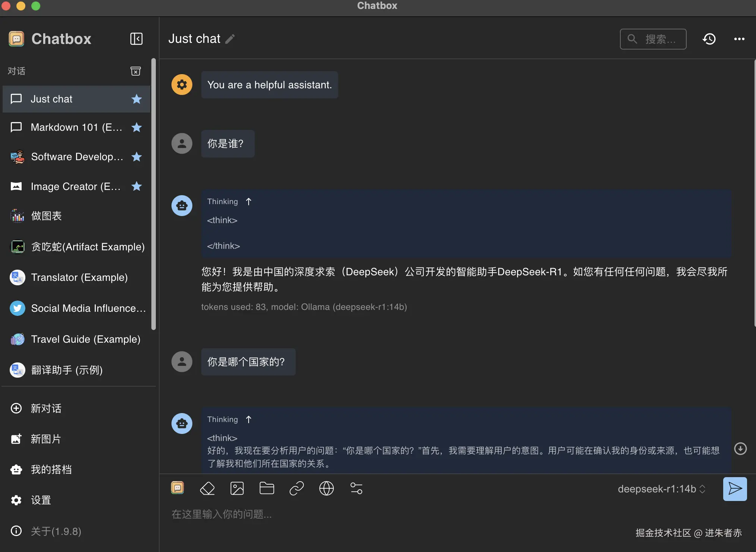756x552 pixels.
Task: Attach an image using the picture icon
Action: (x=237, y=488)
